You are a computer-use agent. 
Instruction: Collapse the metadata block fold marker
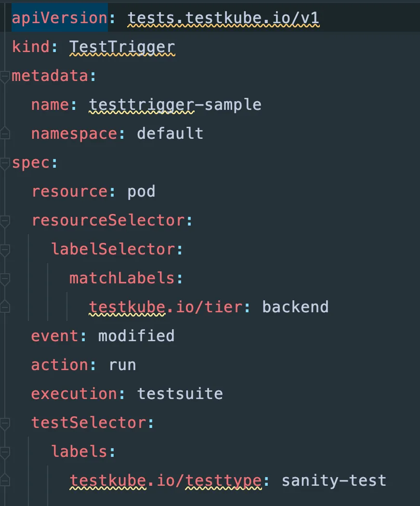point(4,78)
